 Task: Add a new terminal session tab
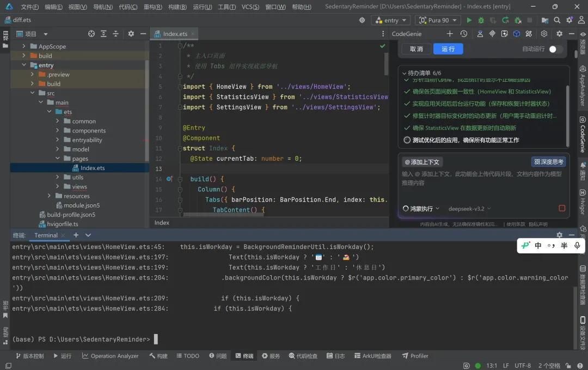coord(76,235)
